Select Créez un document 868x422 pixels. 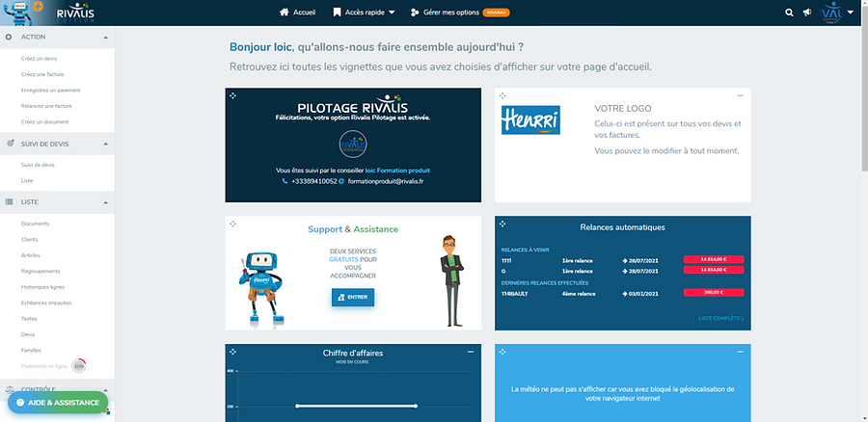coord(44,121)
